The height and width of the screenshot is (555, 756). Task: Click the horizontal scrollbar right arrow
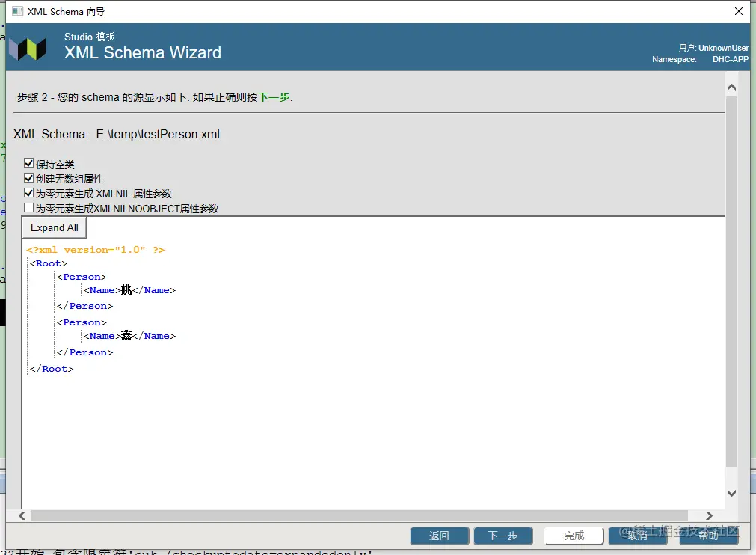pyautogui.click(x=709, y=515)
